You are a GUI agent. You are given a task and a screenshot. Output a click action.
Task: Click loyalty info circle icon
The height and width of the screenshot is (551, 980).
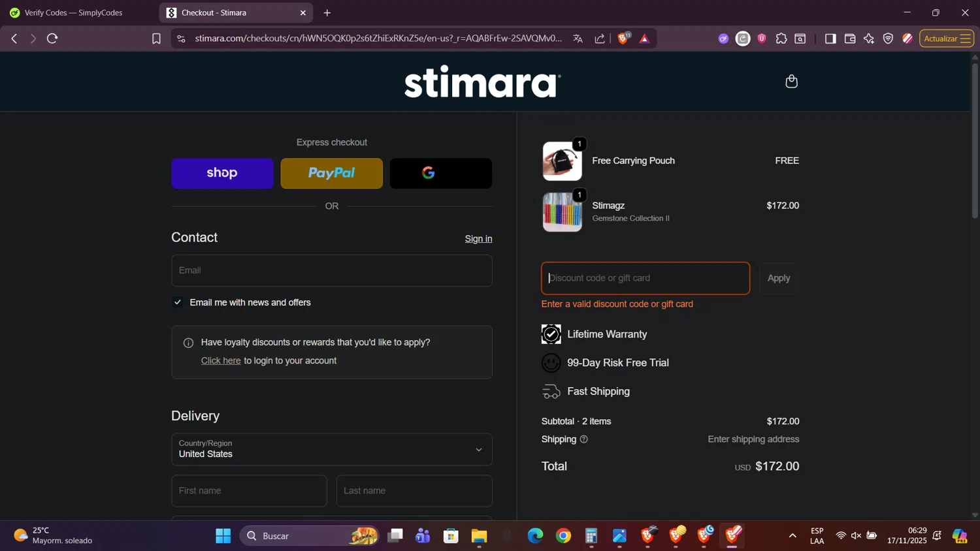click(x=188, y=343)
